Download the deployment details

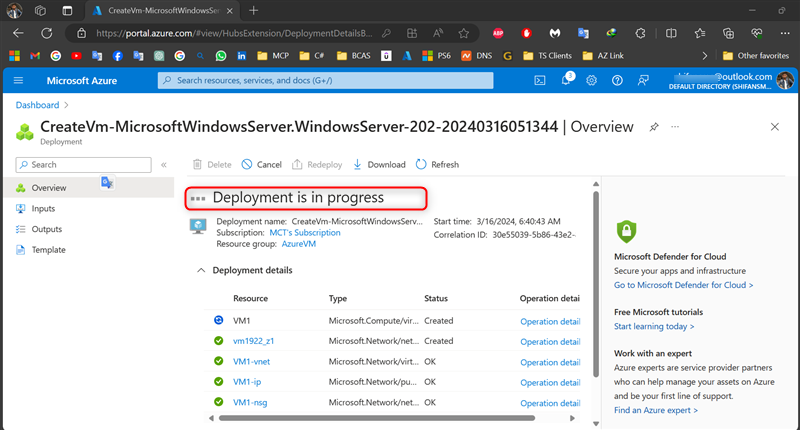pyautogui.click(x=379, y=164)
